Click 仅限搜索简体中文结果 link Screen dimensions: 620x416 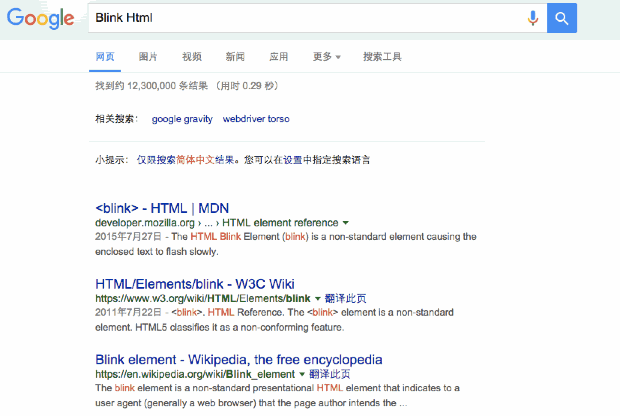[186, 160]
